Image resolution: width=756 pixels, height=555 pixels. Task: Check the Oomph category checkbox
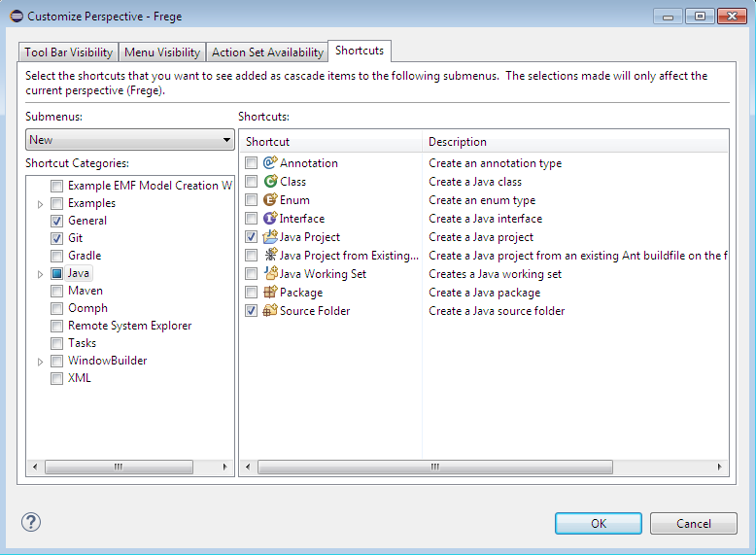point(56,308)
